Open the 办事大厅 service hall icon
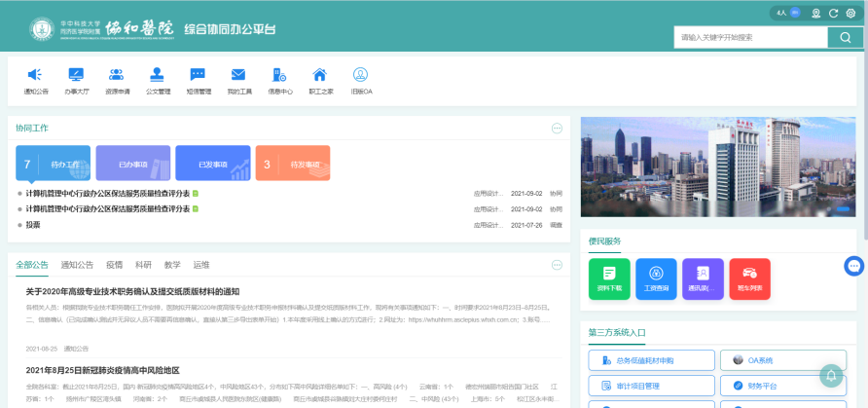Screen dimensions: 868x408 click(x=76, y=76)
